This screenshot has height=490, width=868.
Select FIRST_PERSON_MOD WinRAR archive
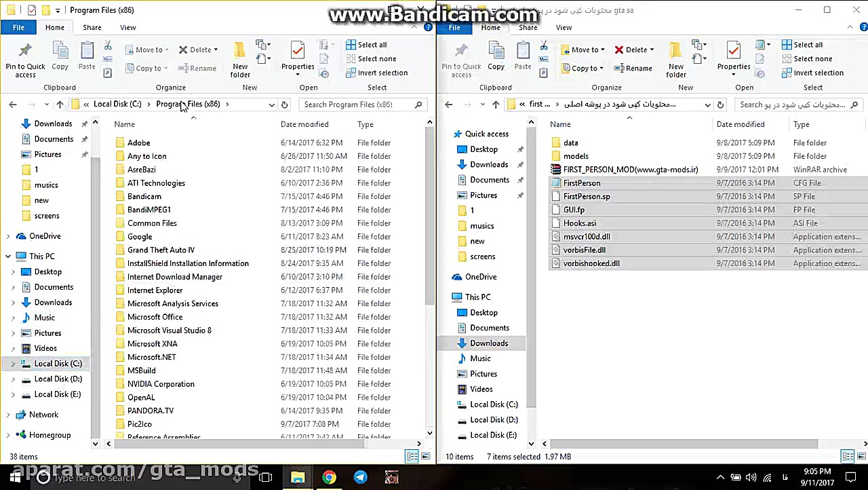click(631, 170)
